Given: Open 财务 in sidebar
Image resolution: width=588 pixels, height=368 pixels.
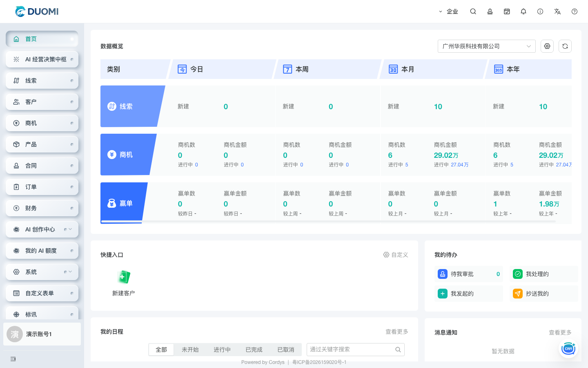Looking at the screenshot, I should coord(42,208).
